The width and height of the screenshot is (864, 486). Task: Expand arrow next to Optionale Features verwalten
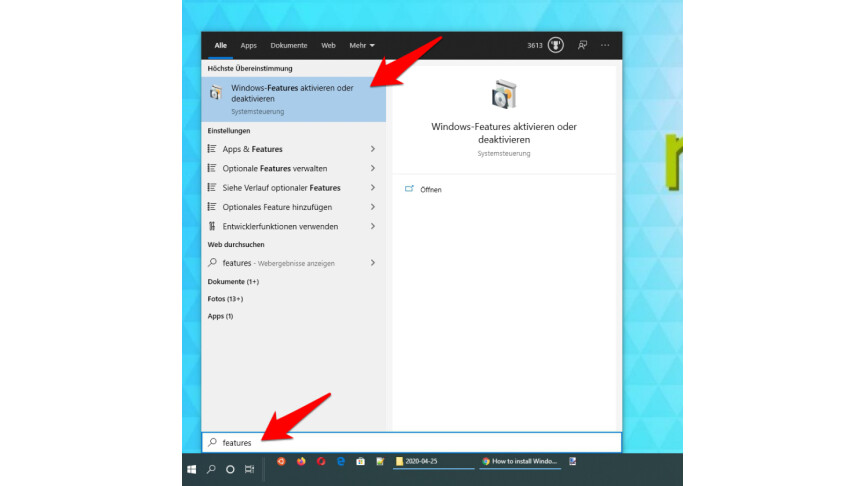click(373, 168)
